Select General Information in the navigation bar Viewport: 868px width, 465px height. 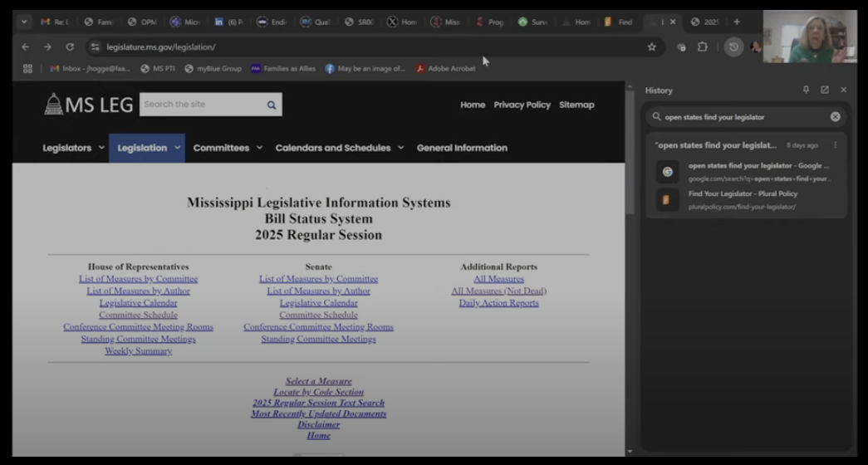click(462, 148)
